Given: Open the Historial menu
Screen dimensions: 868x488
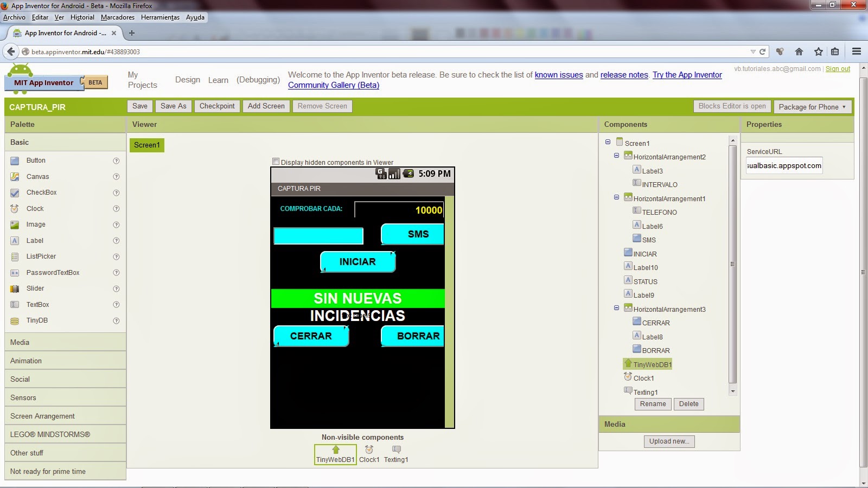Looking at the screenshot, I should pos(82,17).
